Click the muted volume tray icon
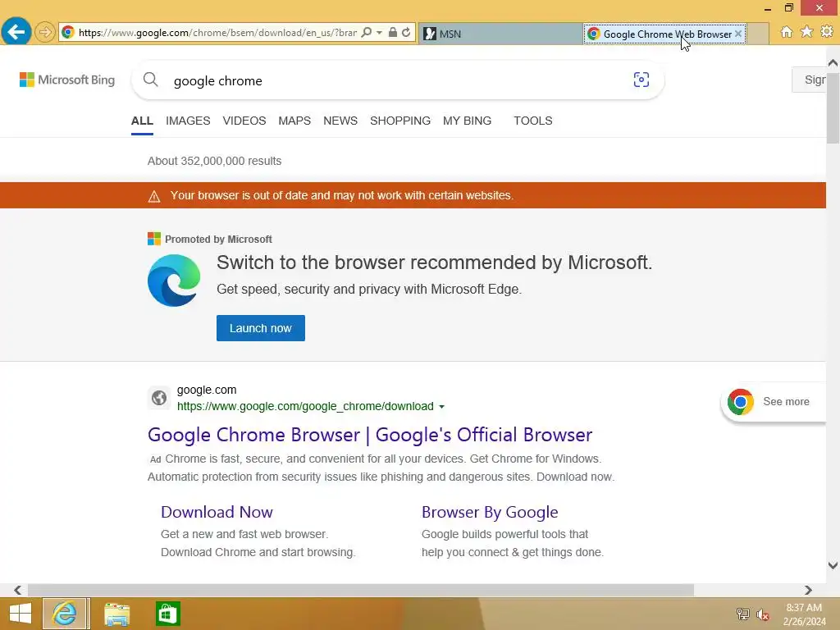This screenshot has width=840, height=630. click(x=762, y=614)
